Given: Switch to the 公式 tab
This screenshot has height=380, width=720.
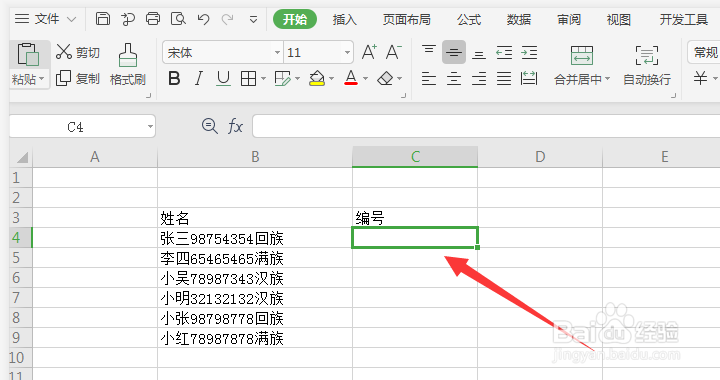Looking at the screenshot, I should click(x=469, y=19).
